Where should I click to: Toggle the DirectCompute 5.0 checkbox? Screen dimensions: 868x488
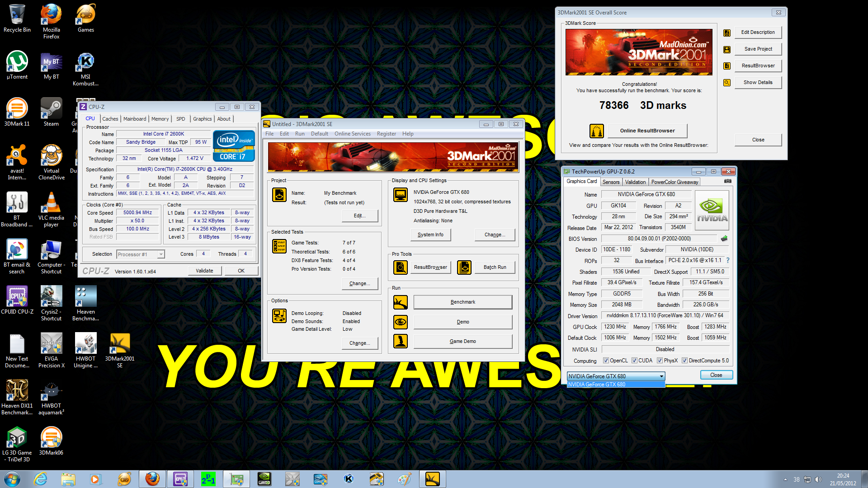point(684,361)
